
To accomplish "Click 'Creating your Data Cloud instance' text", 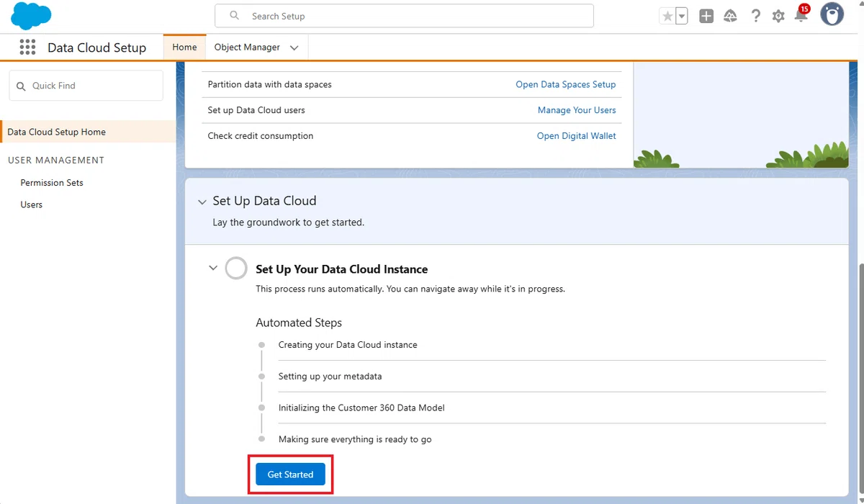I will pos(348,345).
